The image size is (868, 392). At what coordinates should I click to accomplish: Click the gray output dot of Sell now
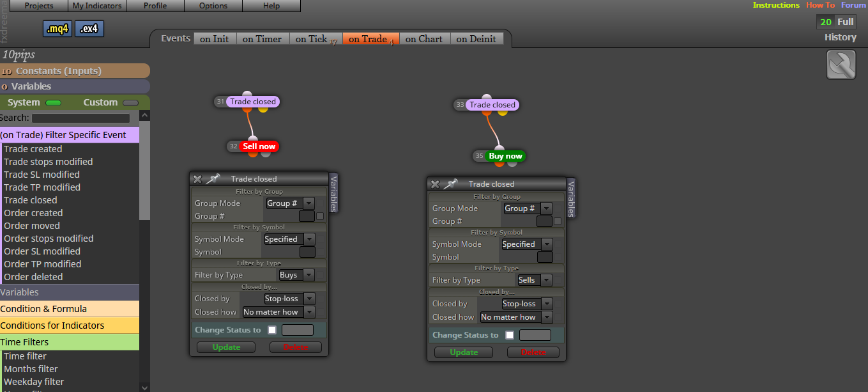[x=266, y=154]
